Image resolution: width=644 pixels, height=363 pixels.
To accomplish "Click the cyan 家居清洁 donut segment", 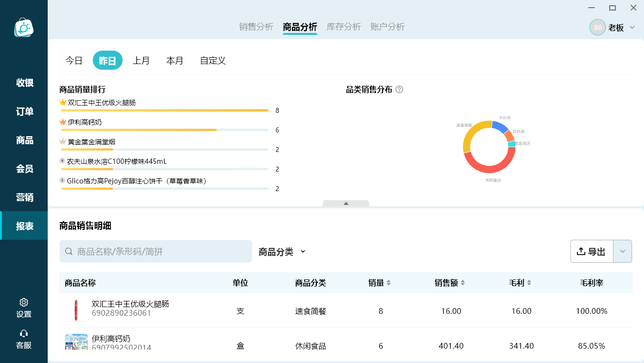I will click(x=512, y=144).
